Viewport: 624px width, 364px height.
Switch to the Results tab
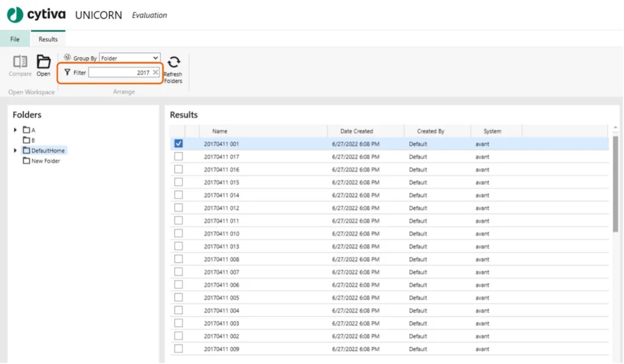click(x=48, y=39)
